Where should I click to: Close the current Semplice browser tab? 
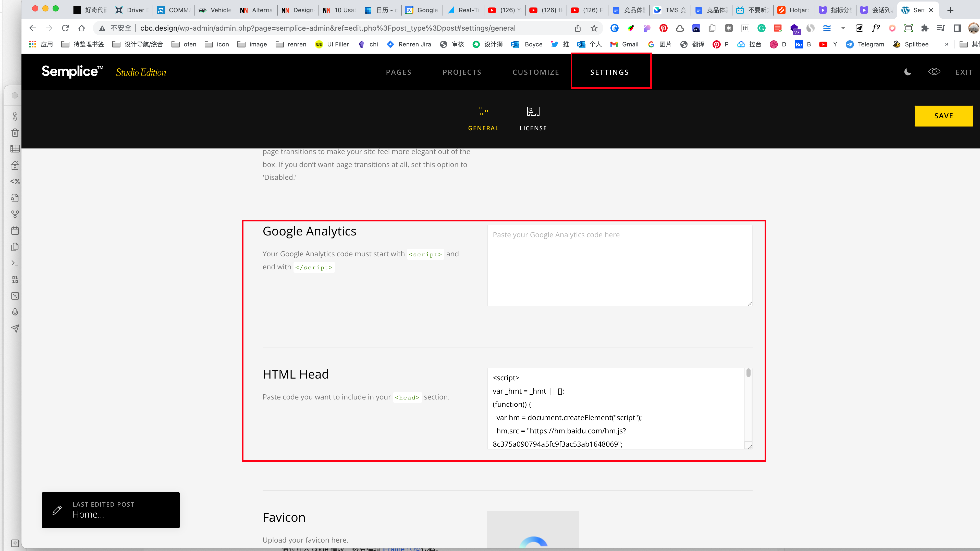click(931, 10)
